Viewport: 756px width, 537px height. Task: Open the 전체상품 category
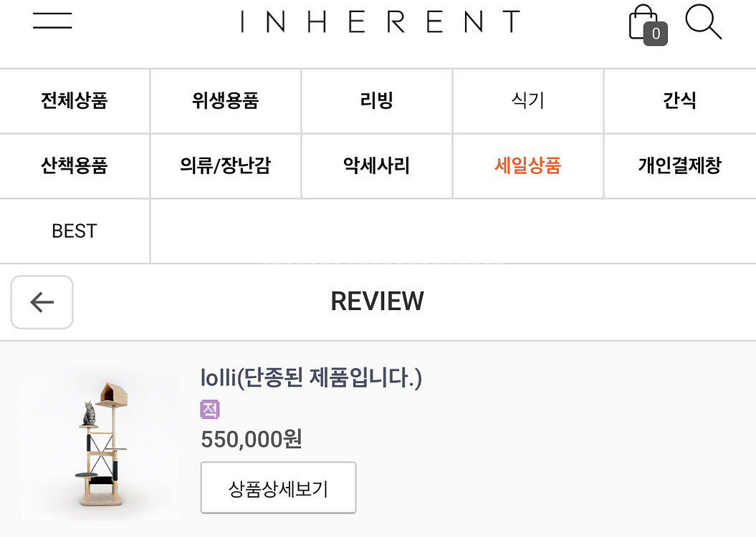tap(75, 101)
